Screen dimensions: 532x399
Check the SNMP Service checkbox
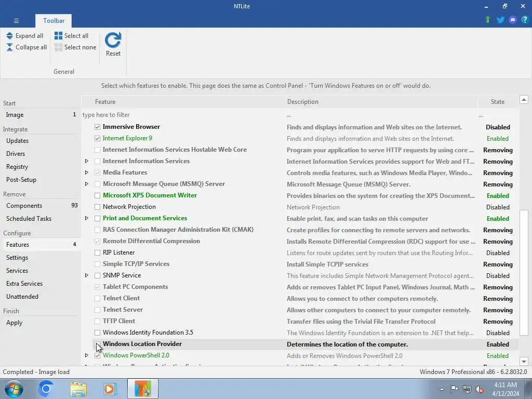click(x=97, y=275)
